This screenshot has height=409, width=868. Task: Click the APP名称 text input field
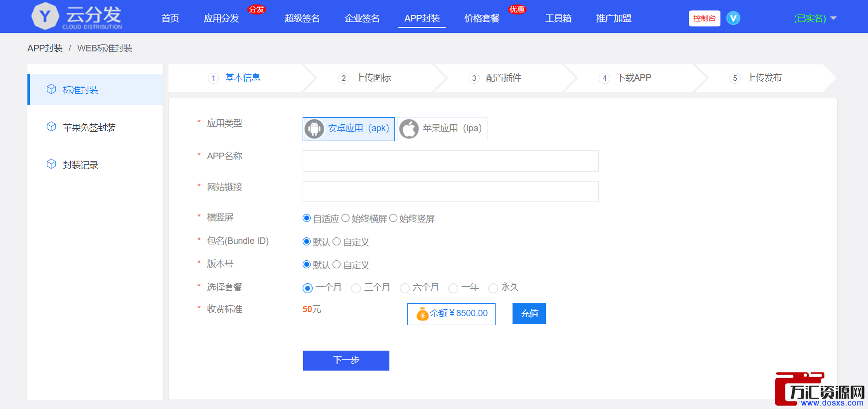point(450,161)
